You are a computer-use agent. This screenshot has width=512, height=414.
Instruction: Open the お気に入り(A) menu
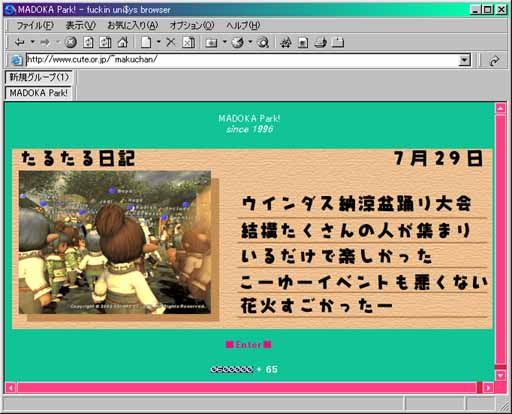click(x=133, y=25)
